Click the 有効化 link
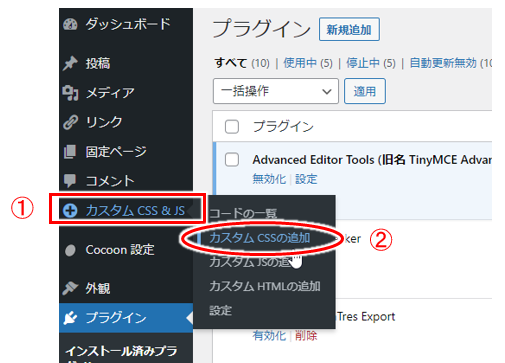Viewport: 505px width, 363px height. [x=269, y=335]
